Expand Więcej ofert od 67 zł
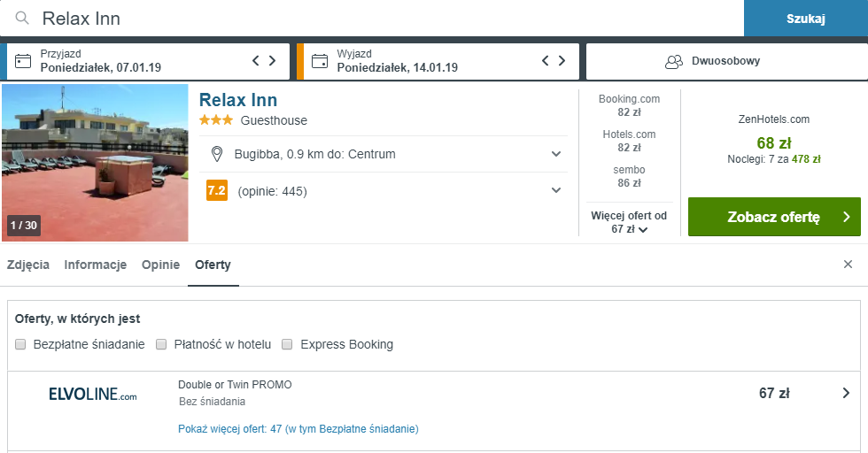The image size is (868, 453). 629,222
